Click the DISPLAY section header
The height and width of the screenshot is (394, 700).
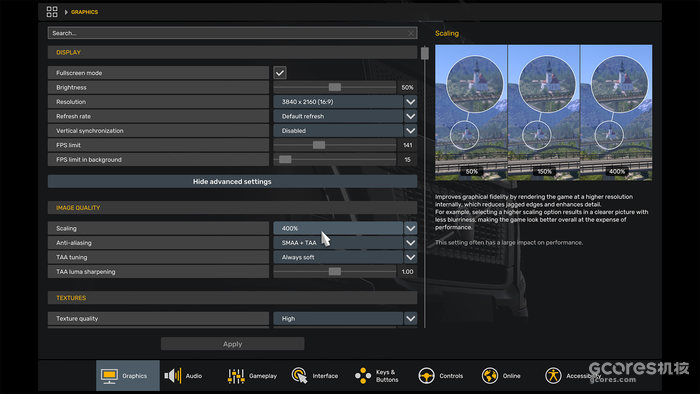pyautogui.click(x=232, y=52)
